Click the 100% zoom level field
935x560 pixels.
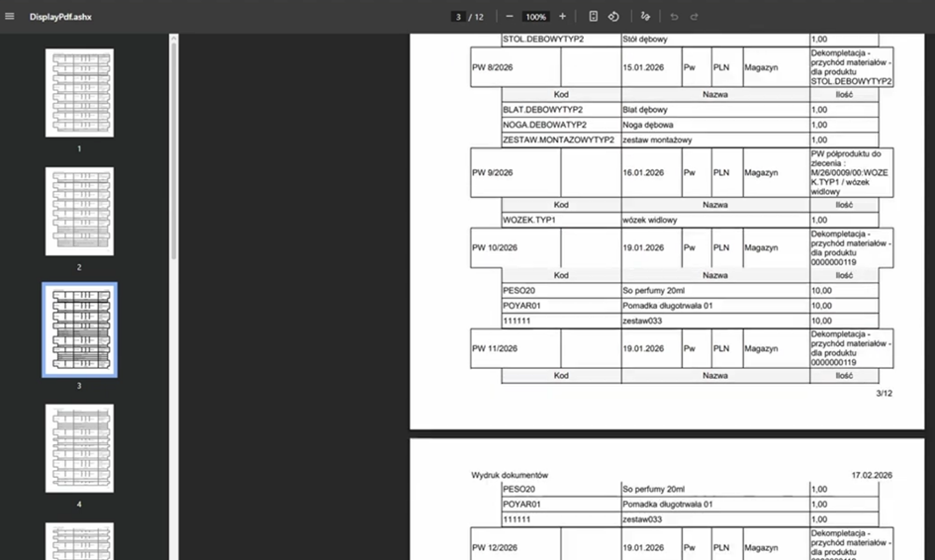point(535,17)
